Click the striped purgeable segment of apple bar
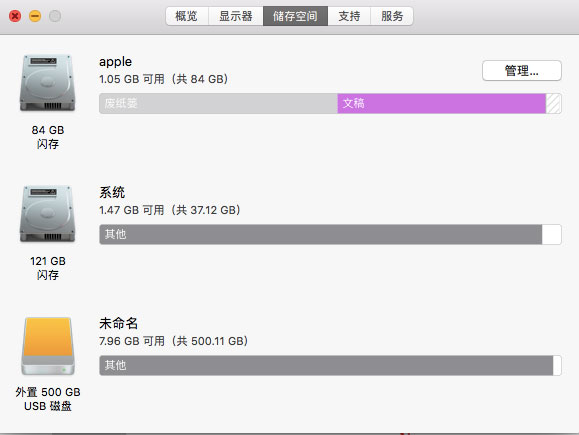The image size is (579, 435). pyautogui.click(x=554, y=103)
